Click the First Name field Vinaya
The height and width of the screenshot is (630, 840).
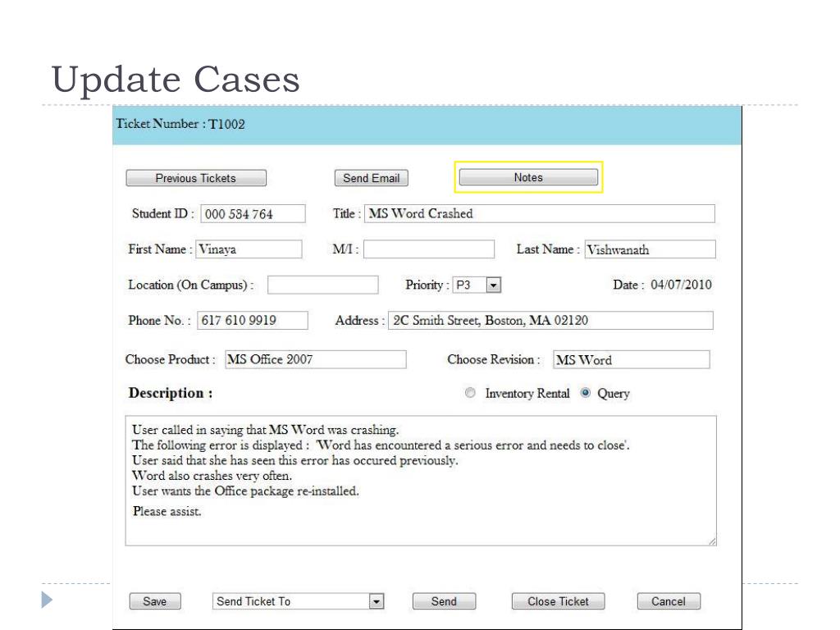(249, 249)
